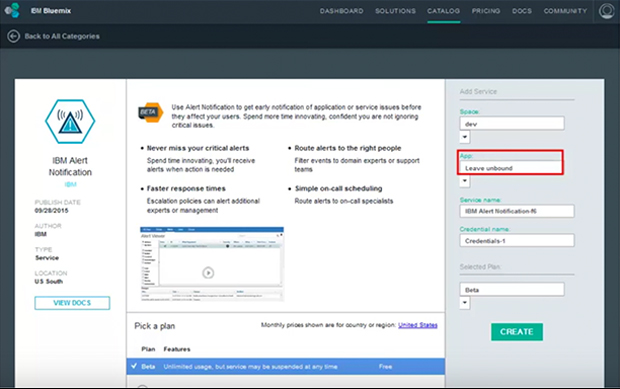Screen dimensions: 620x389
Task: Click the Plan column header
Action: (x=148, y=349)
